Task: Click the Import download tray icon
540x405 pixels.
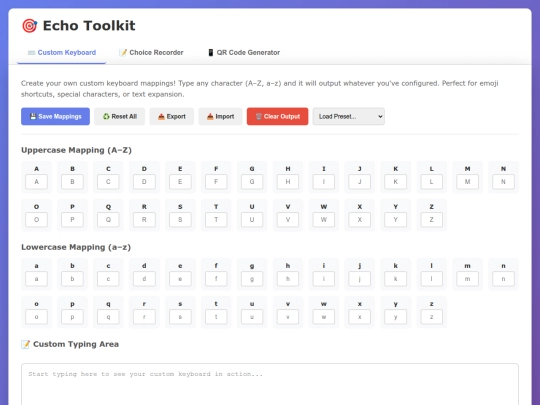Action: tap(210, 116)
